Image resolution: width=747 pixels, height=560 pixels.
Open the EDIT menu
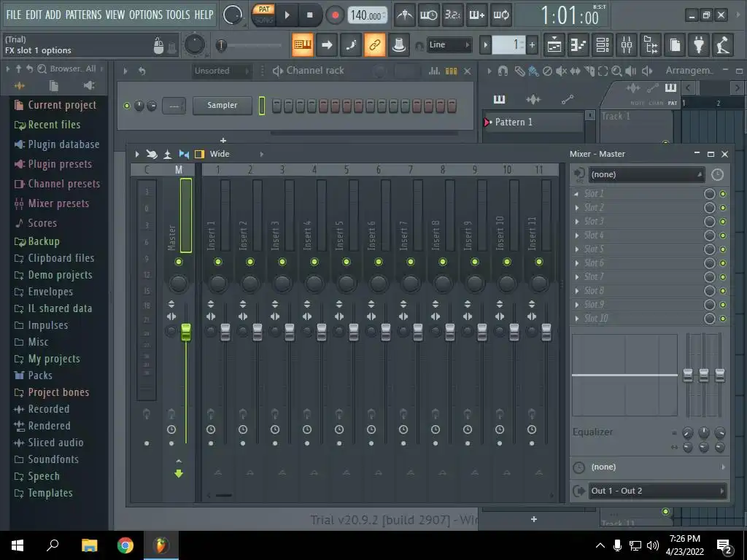click(x=34, y=15)
